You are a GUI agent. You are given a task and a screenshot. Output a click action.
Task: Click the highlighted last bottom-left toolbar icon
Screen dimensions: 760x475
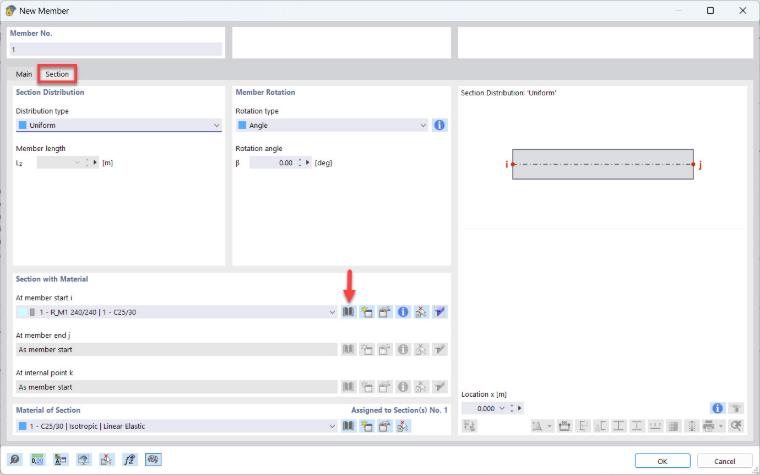pyautogui.click(x=153, y=459)
